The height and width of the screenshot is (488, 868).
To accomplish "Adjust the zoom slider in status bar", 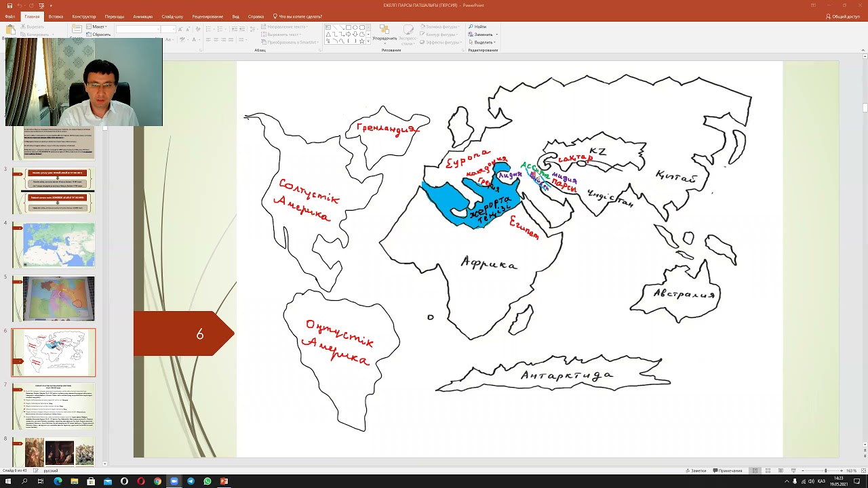I will (x=825, y=470).
